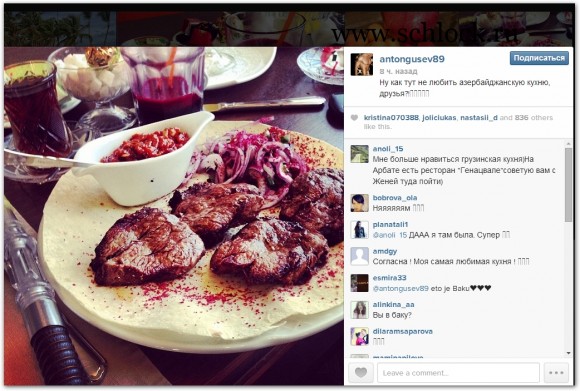Screen dimensions: 580x391
Task: Open the three-dots more options button
Action: point(556,373)
